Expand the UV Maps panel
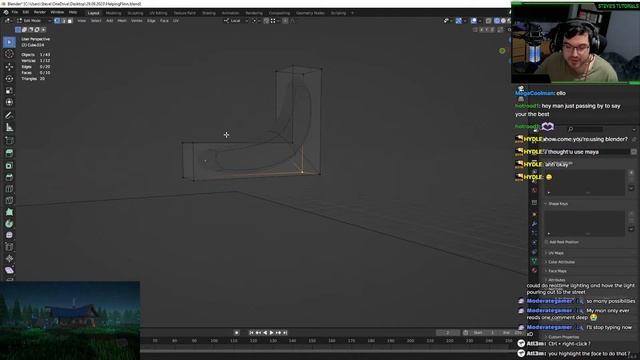Image resolution: width=640 pixels, height=360 pixels. [556, 253]
